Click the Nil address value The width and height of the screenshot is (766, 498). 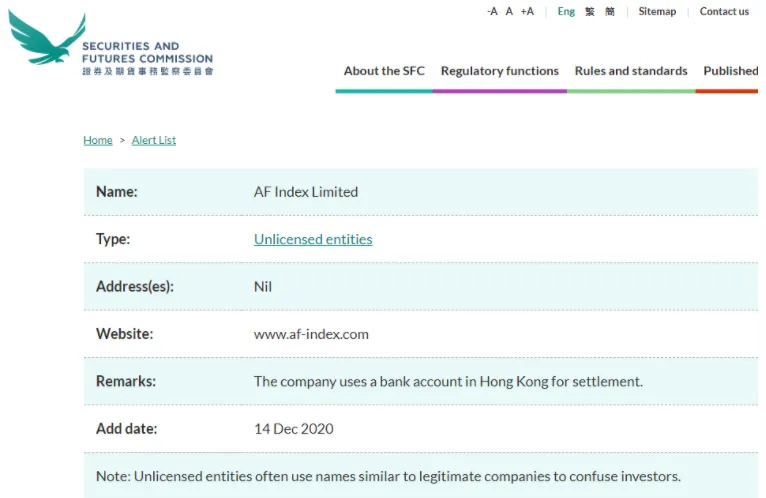point(263,286)
